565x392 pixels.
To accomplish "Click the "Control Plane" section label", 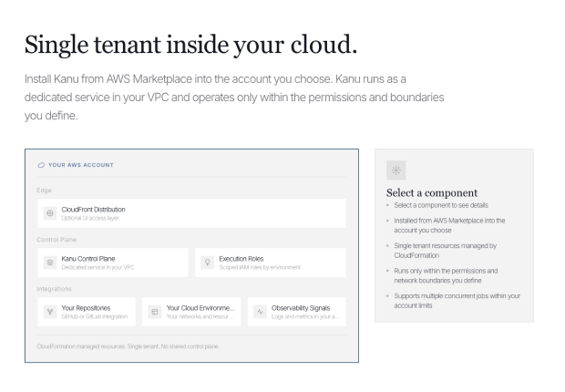I will pos(56,240).
